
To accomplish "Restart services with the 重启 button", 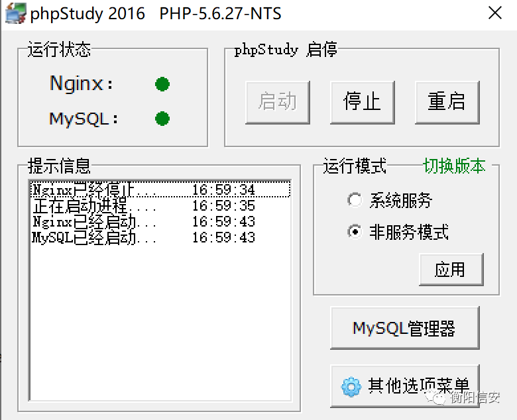I will pos(447,103).
